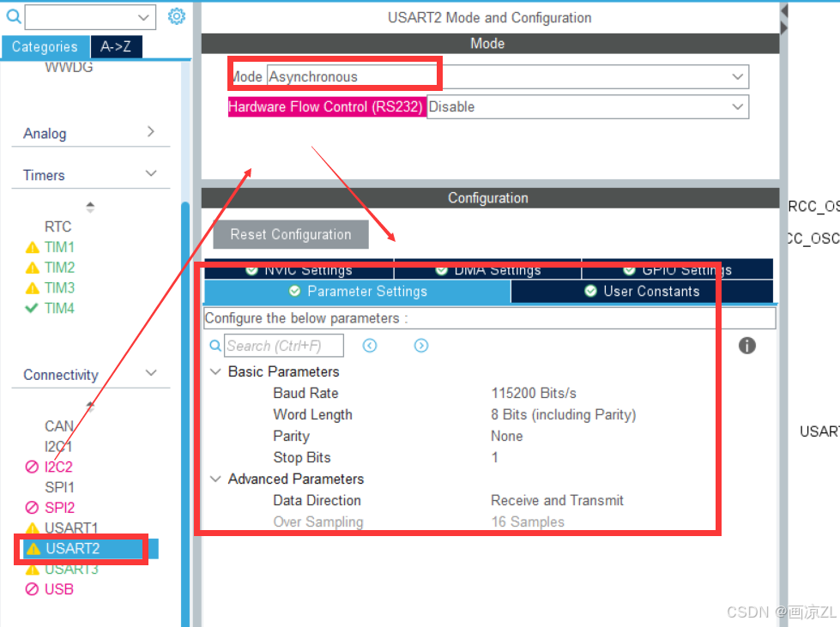840x627 pixels.
Task: Select TIM4 peripheral
Action: tap(59, 308)
